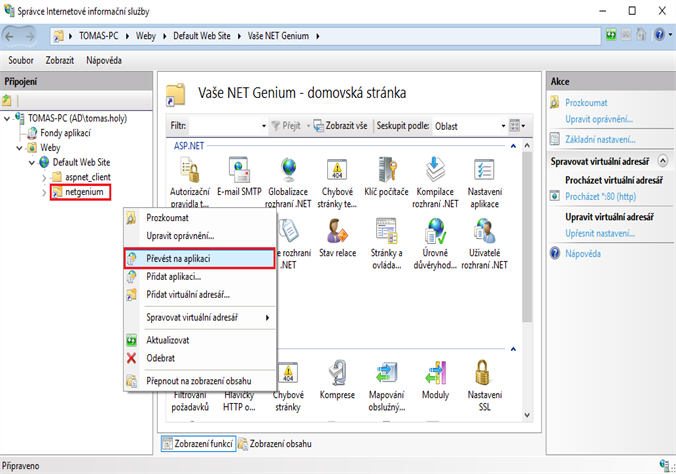Click the Help question mark toolbar icon

point(659,35)
